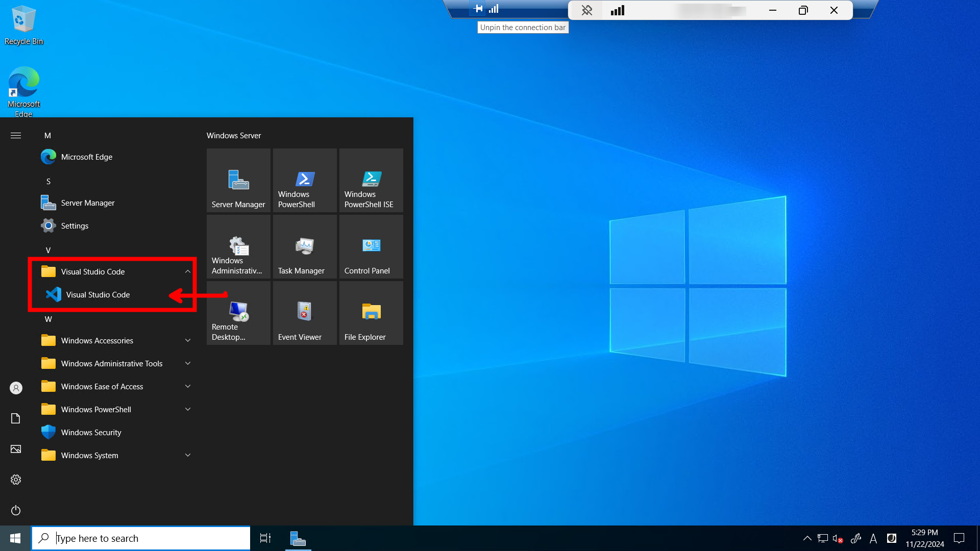Open Windows Security from app list
Screen dimensions: 980x551
click(x=91, y=433)
